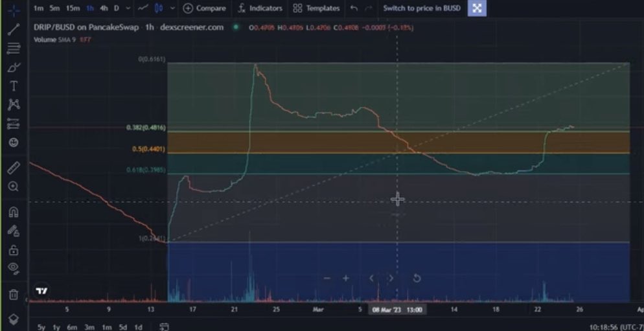Open the Templates menu
The height and width of the screenshot is (331, 644).
[316, 8]
